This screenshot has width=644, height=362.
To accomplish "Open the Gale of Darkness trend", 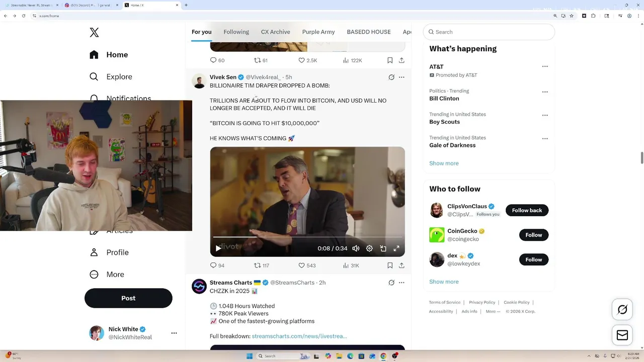I will (452, 145).
